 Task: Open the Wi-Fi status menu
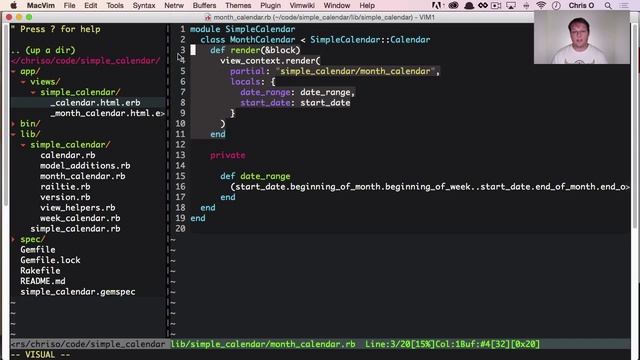pyautogui.click(x=541, y=5)
